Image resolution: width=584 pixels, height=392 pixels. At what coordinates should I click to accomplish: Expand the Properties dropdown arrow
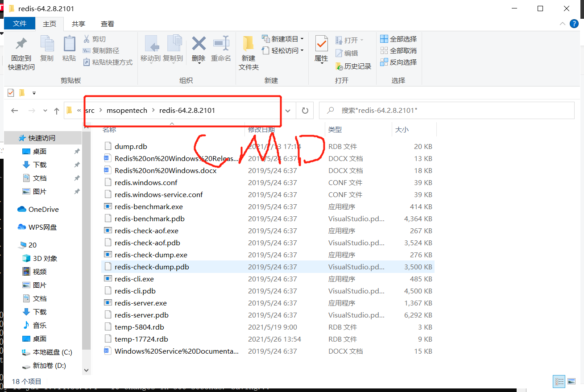[x=322, y=63]
